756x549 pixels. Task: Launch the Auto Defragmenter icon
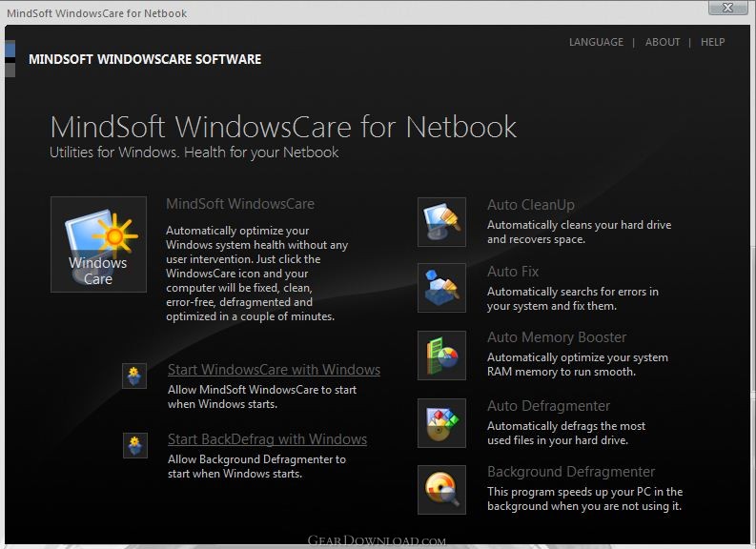tap(441, 423)
